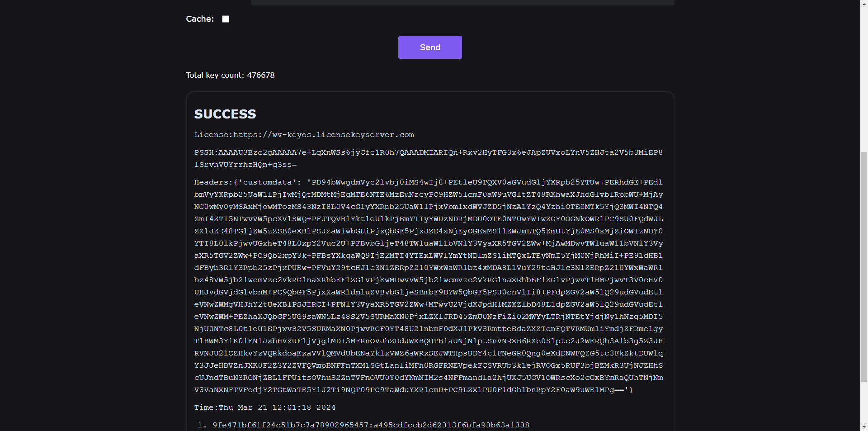Click the scroll-down arrow of the page scrollbar
The image size is (868, 431).
click(864, 426)
